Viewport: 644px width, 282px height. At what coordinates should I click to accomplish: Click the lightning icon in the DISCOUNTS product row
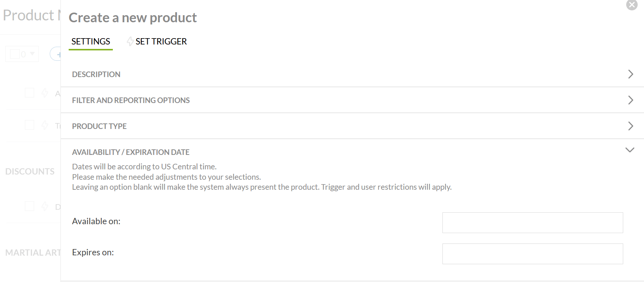click(45, 206)
